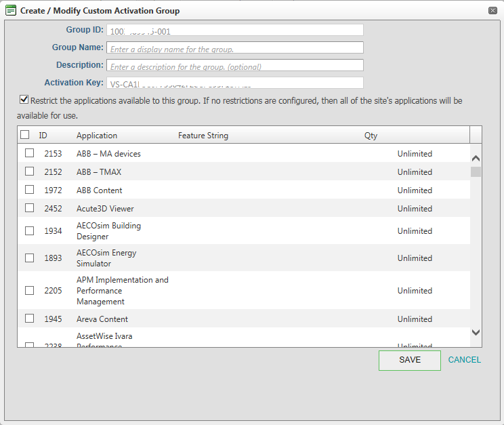
Task: Click the scrollbar down arrow
Action: click(x=476, y=332)
